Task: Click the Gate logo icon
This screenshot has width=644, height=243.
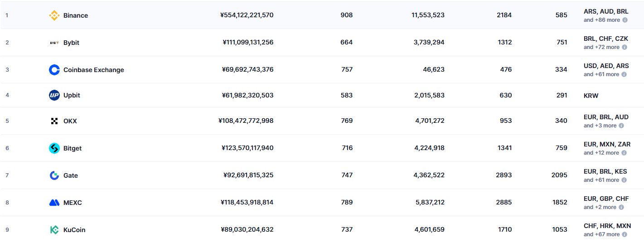Action: 54,175
